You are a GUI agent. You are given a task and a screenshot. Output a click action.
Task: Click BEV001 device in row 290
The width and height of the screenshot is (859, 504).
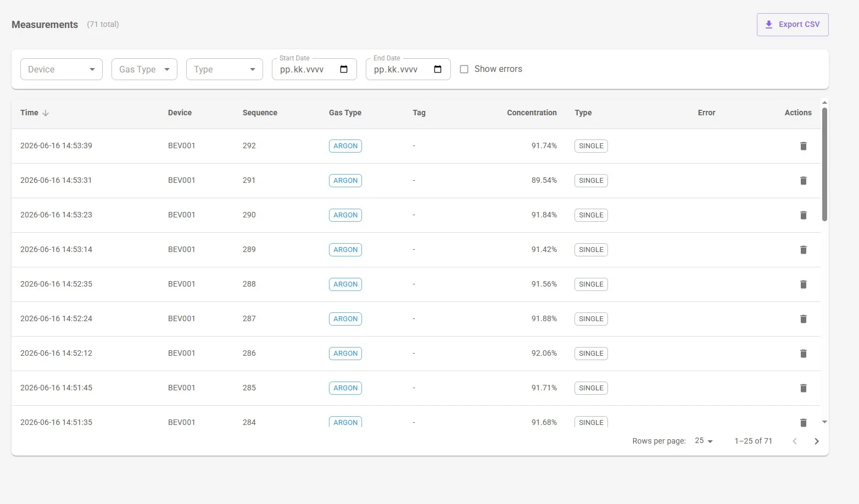pyautogui.click(x=182, y=215)
